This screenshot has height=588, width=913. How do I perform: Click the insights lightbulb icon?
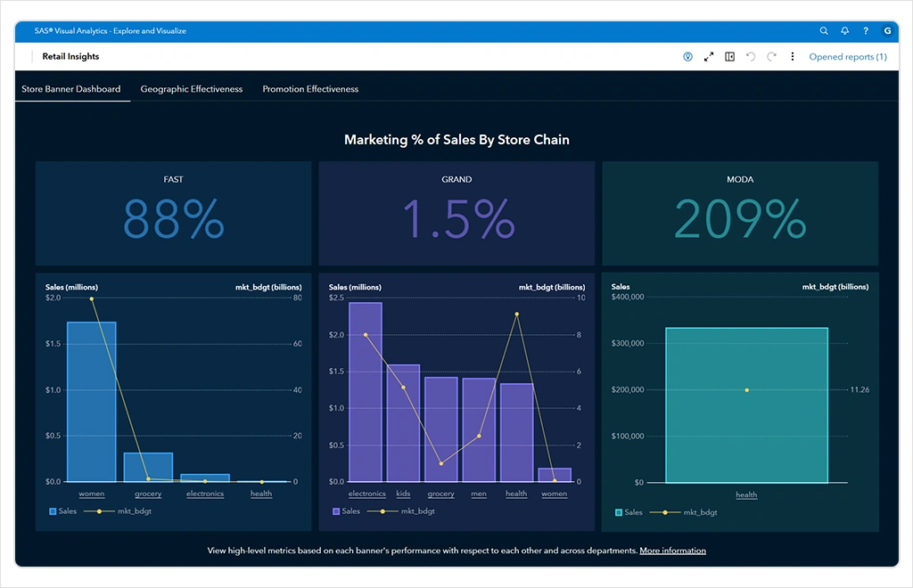click(x=687, y=57)
